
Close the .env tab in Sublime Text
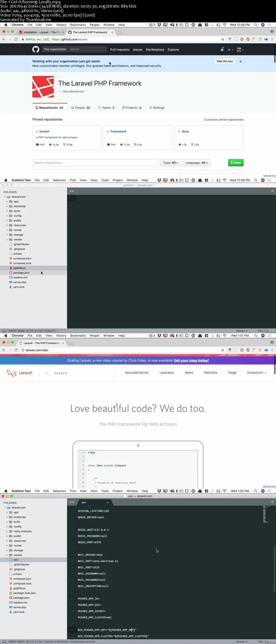point(108,502)
